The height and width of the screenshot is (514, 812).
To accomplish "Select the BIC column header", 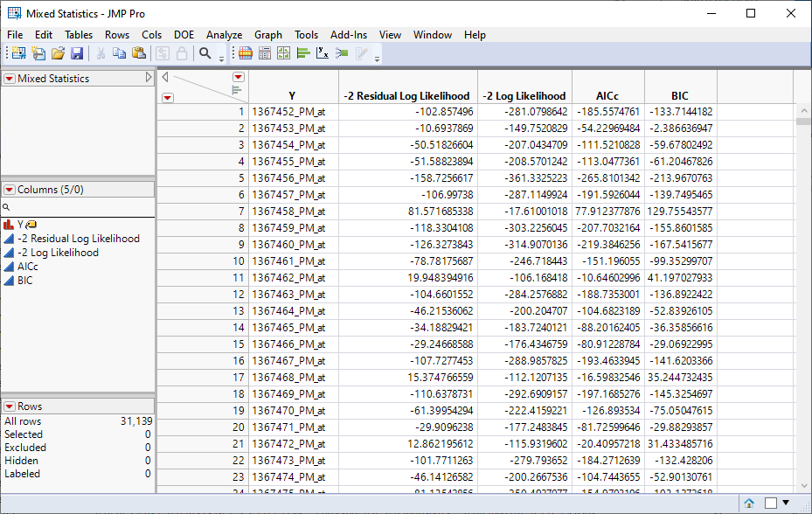I will [x=680, y=96].
